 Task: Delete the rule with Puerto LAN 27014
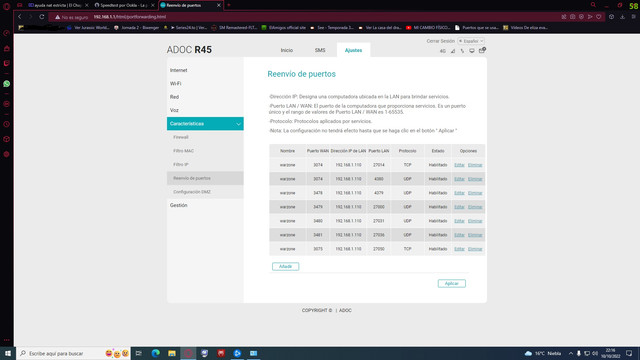click(x=475, y=165)
